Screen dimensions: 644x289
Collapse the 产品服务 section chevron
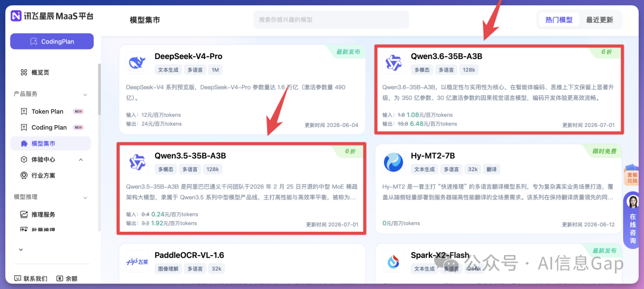click(x=85, y=94)
